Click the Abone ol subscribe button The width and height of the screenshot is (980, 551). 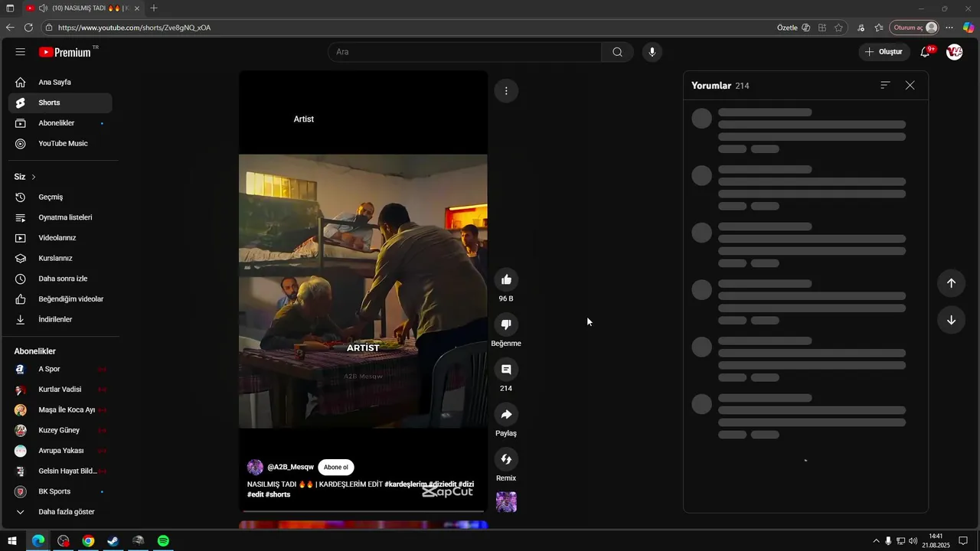click(x=335, y=468)
